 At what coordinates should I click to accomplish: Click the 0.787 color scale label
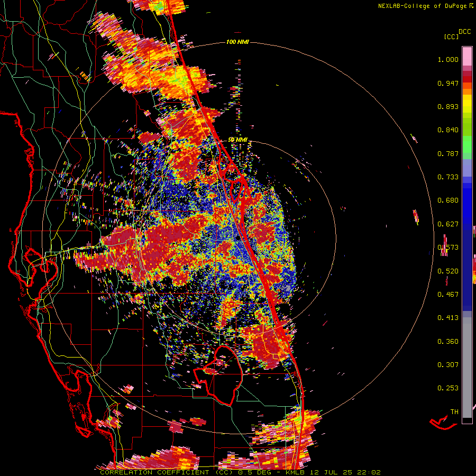tap(448, 153)
